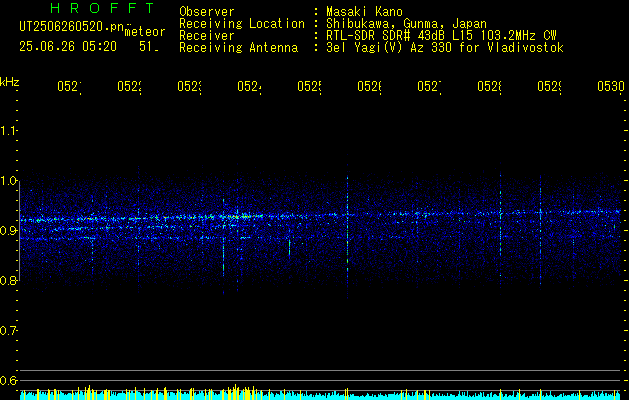Click the 0524 time axis marker
The height and width of the screenshot is (400, 629).
click(250, 86)
